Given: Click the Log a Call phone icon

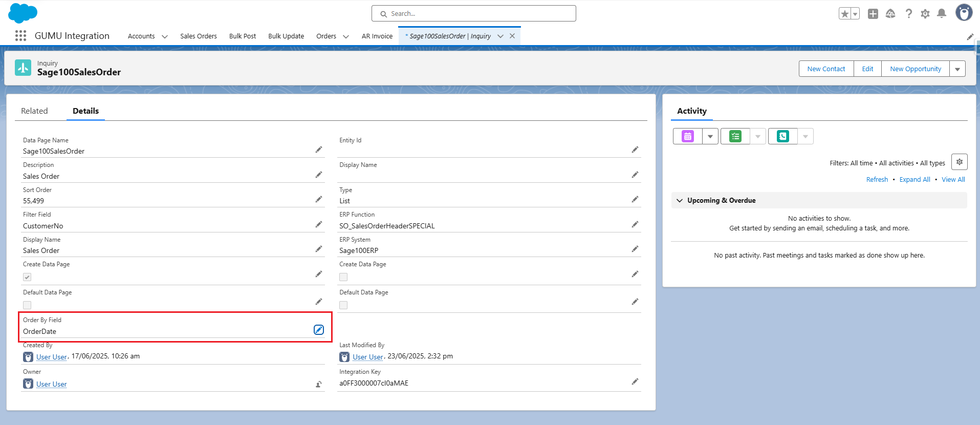Looking at the screenshot, I should (x=783, y=136).
